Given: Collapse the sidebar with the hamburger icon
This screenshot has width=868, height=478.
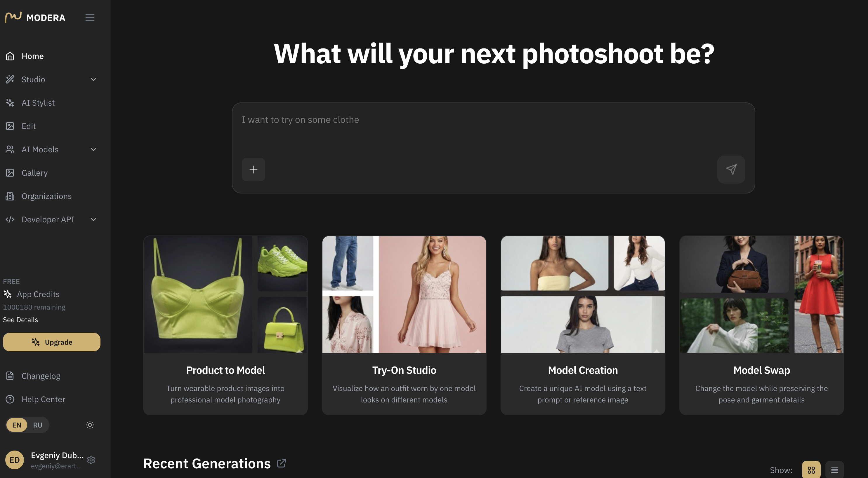Looking at the screenshot, I should [90, 18].
